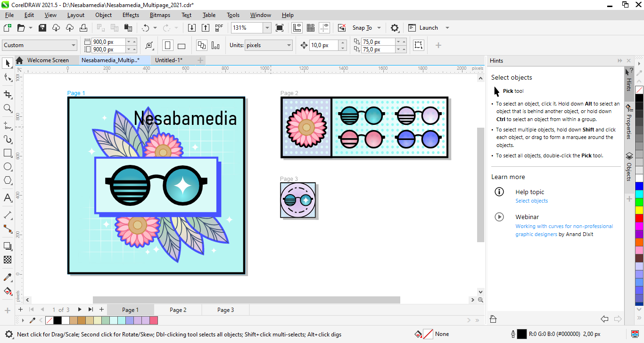
Task: Activate the Eyedropper tool
Action: tap(8, 277)
